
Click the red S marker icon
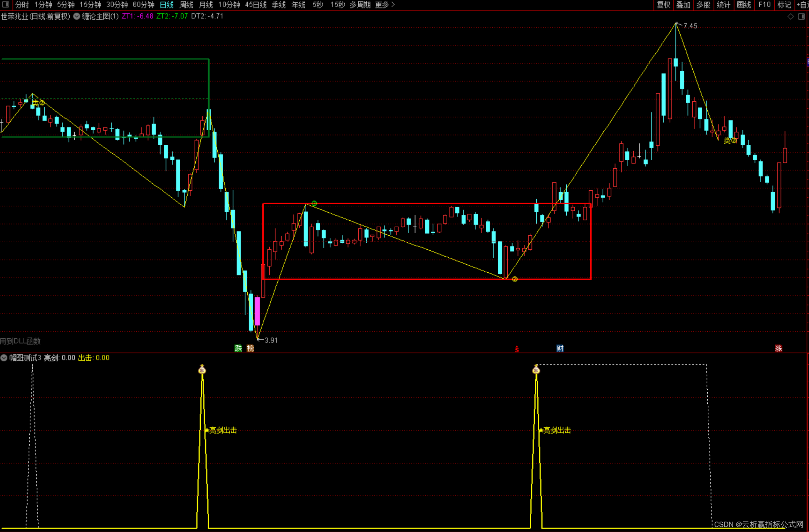[x=517, y=349]
